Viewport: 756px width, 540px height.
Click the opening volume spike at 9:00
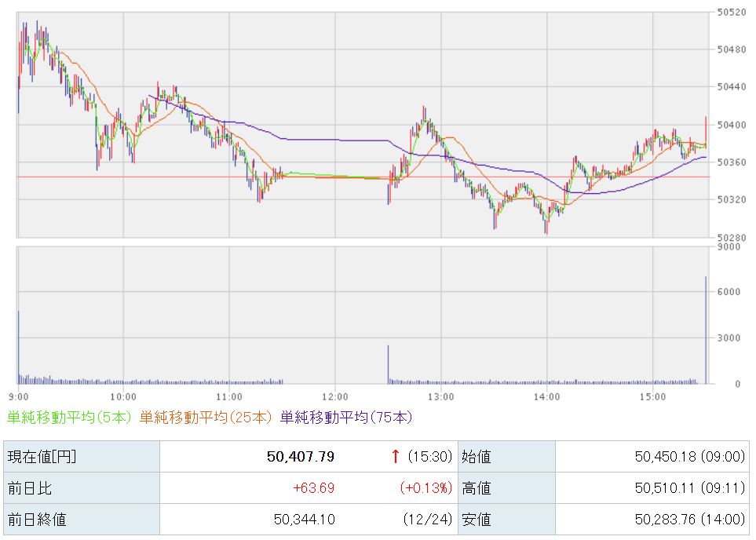(18, 345)
